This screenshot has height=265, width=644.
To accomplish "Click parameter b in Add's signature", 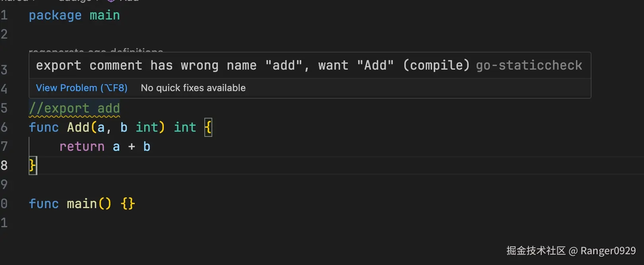I will (x=124, y=127).
